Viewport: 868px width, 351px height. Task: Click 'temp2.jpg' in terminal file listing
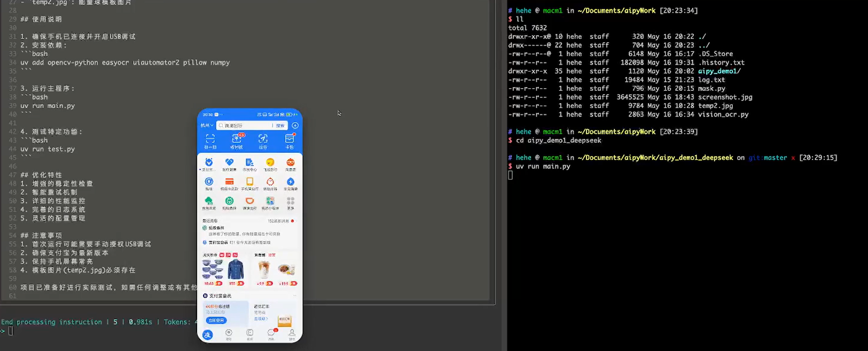point(715,106)
